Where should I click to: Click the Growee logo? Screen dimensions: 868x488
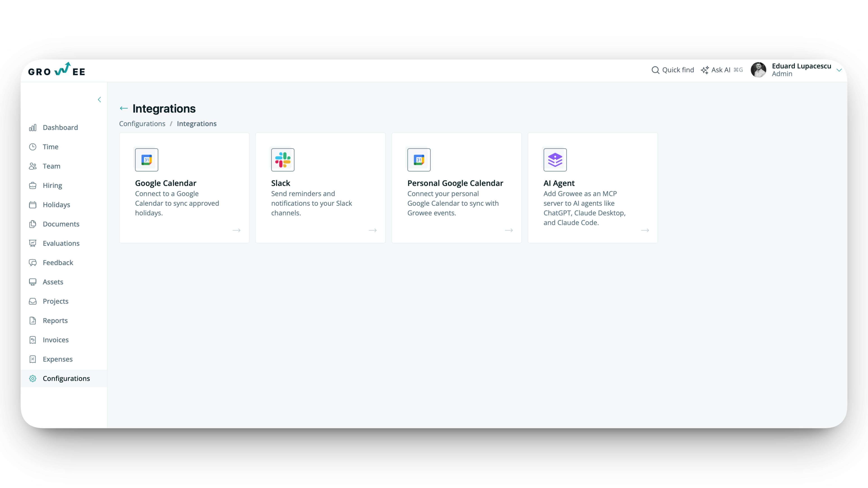click(57, 69)
